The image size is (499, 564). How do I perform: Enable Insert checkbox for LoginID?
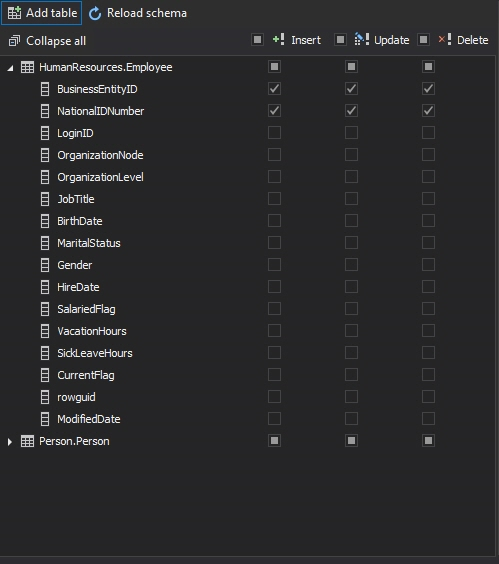click(x=275, y=133)
